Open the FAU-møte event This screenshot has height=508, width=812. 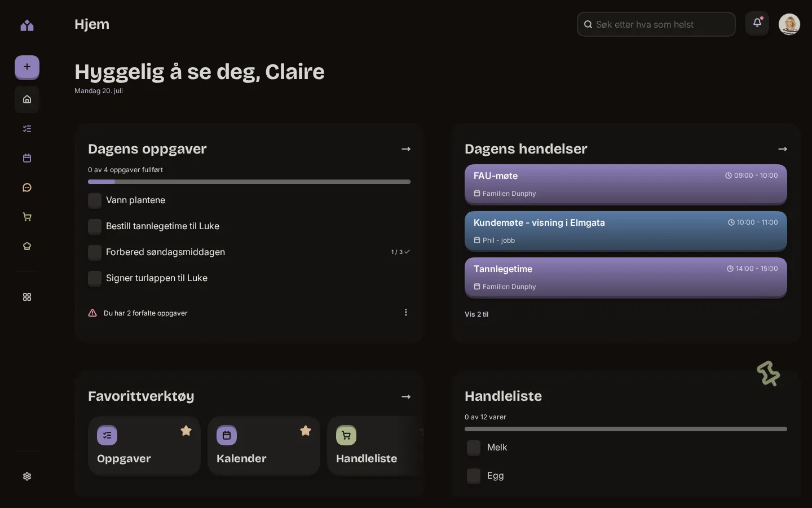626,184
